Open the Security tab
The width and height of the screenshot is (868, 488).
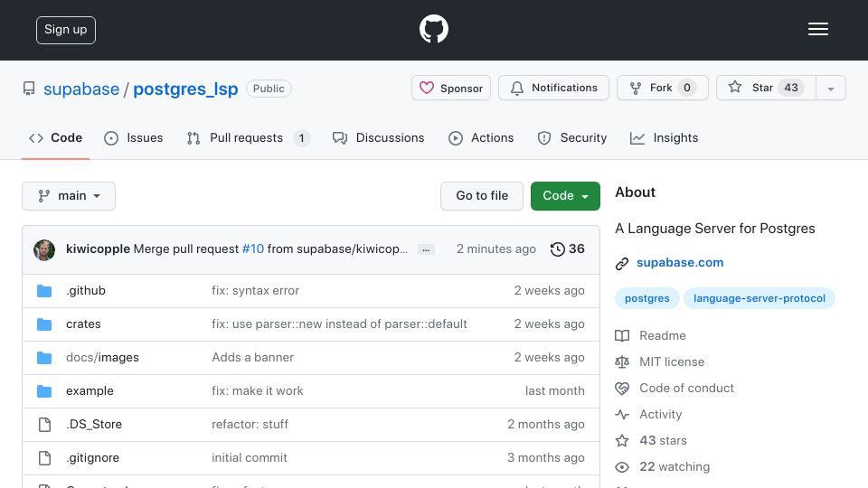572,137
